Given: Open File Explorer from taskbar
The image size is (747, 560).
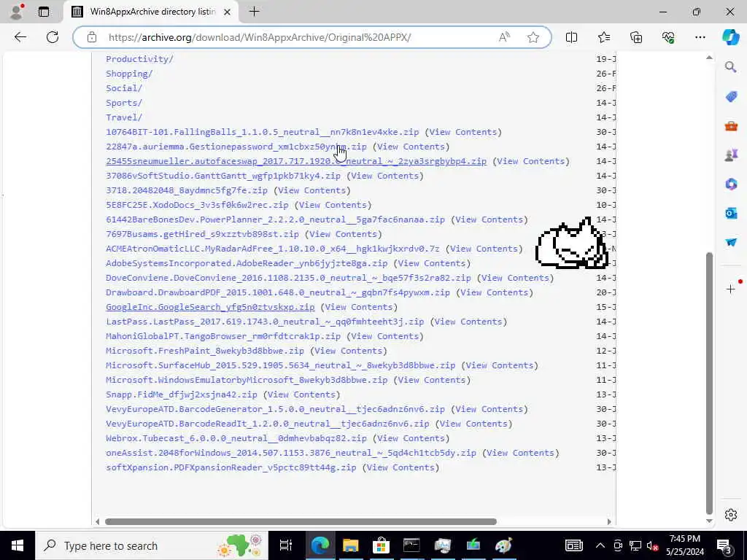Looking at the screenshot, I should pos(351,545).
